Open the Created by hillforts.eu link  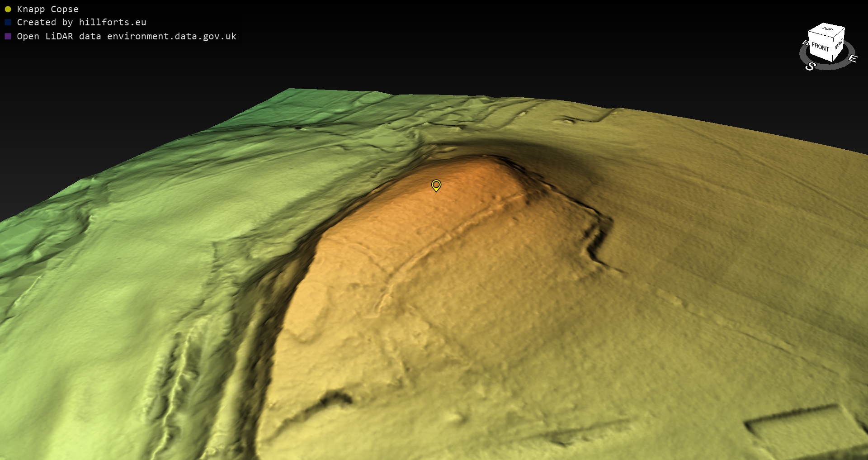[81, 22]
